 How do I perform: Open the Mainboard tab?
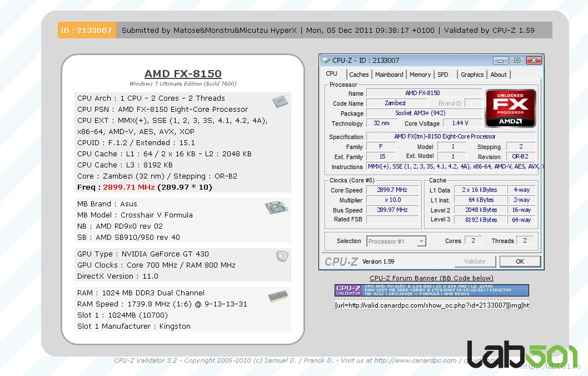[x=389, y=75]
